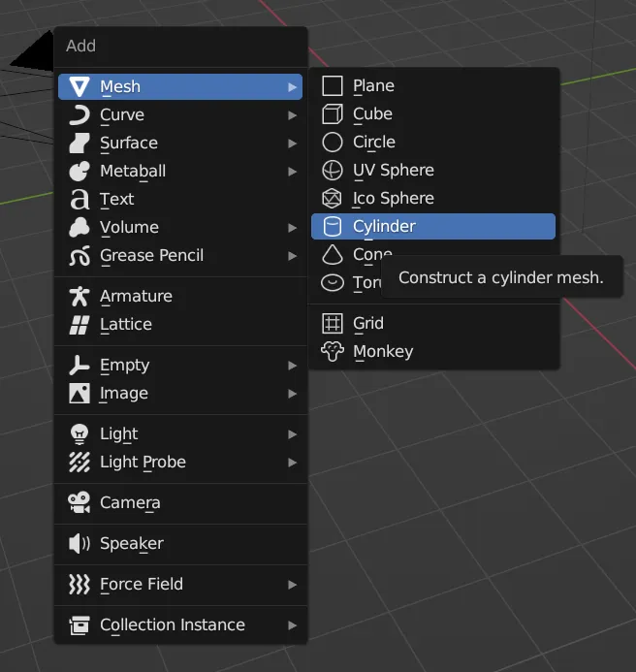The height and width of the screenshot is (672, 636).
Task: Expand the Force Field submenu arrow
Action: (292, 585)
